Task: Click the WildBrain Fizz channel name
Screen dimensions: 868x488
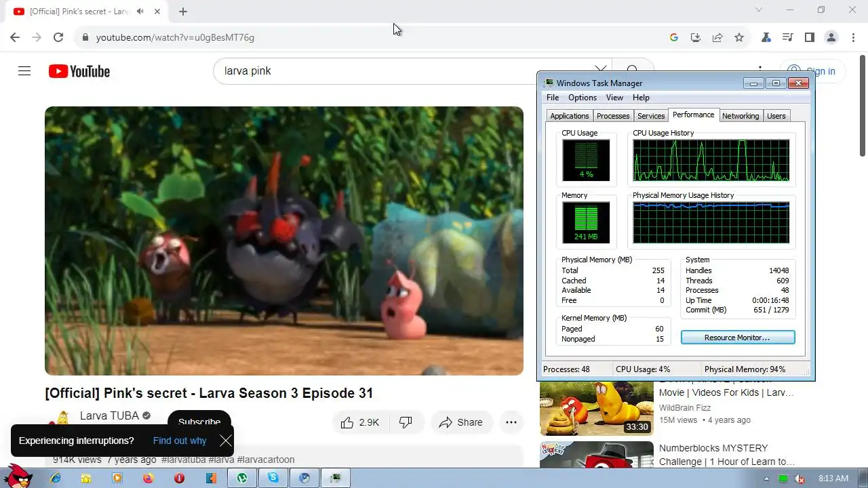Action: click(x=686, y=408)
